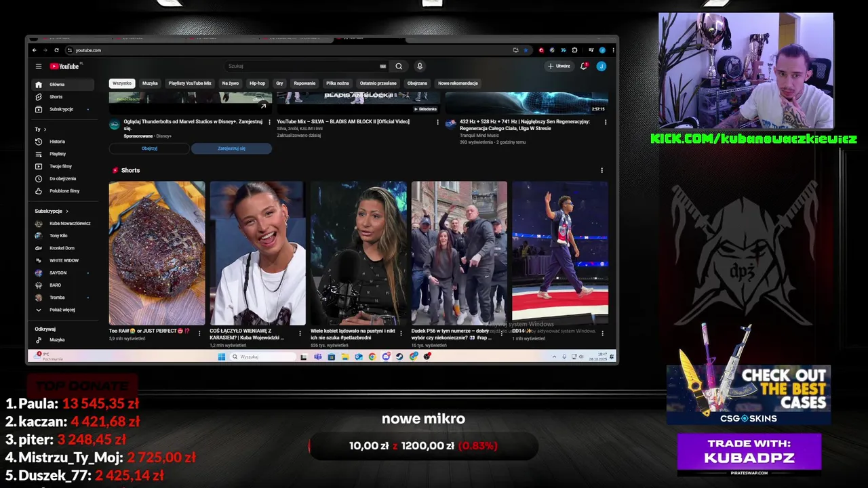Select the Wszystko filter chip
This screenshot has height=488, width=868.
pyautogui.click(x=122, y=83)
